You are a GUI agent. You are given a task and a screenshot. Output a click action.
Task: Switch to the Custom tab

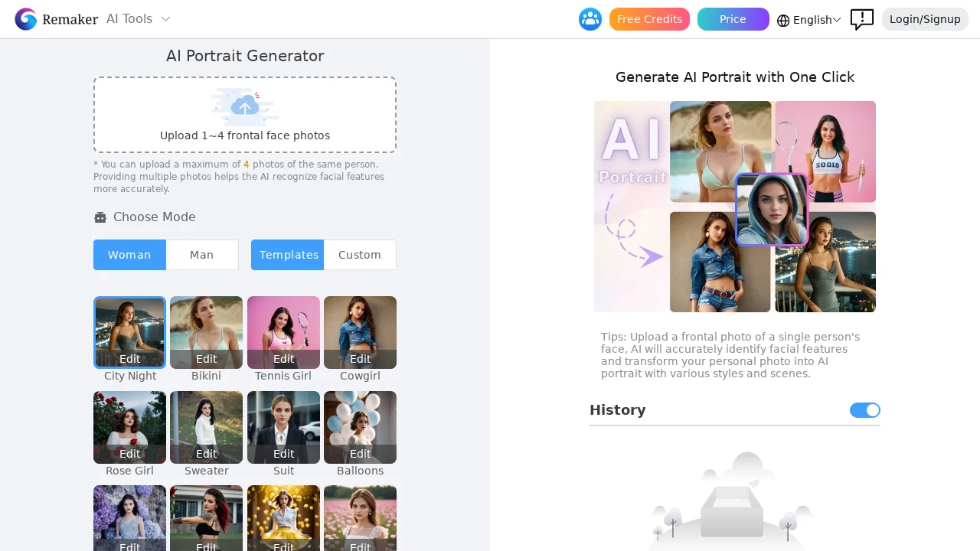click(x=360, y=255)
